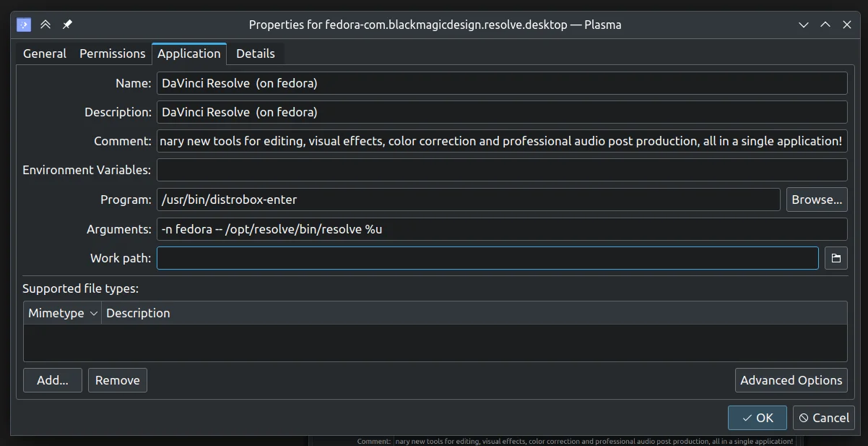Focus the Name input field
868x446 pixels.
tap(501, 83)
